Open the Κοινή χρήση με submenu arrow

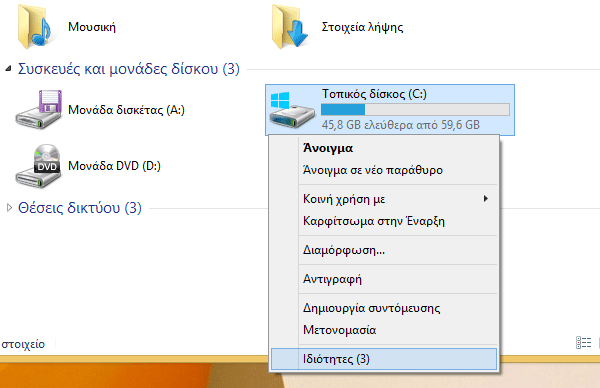click(x=486, y=199)
